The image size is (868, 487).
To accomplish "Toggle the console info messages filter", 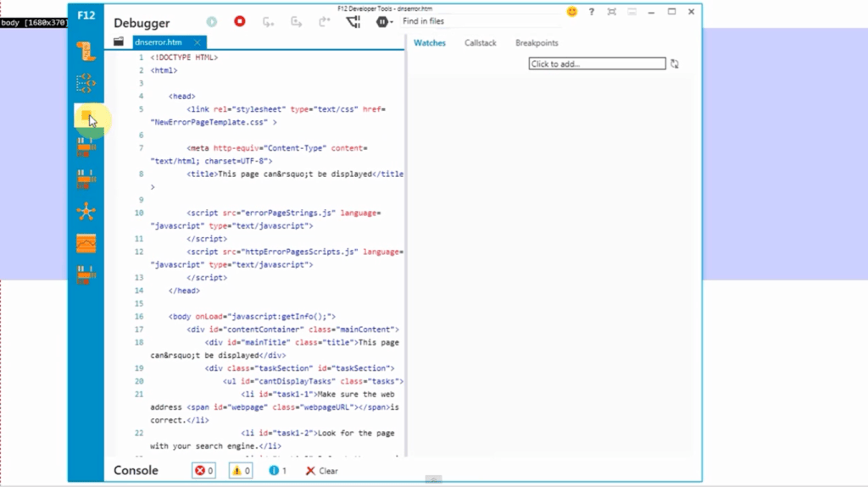I will pyautogui.click(x=278, y=470).
